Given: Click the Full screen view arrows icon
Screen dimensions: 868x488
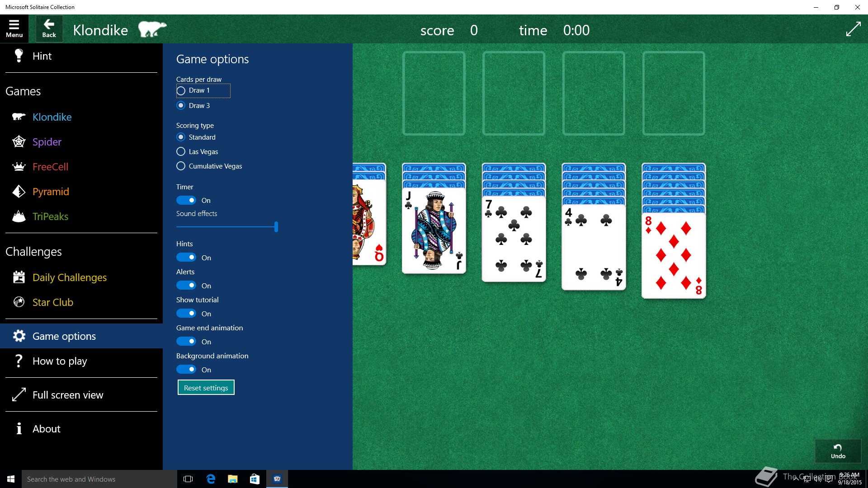Looking at the screenshot, I should (x=19, y=394).
